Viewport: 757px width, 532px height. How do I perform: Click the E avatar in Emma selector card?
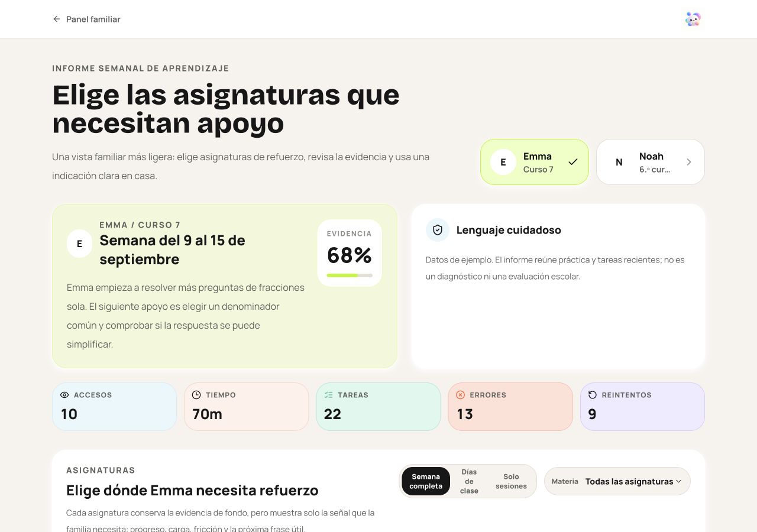point(503,162)
